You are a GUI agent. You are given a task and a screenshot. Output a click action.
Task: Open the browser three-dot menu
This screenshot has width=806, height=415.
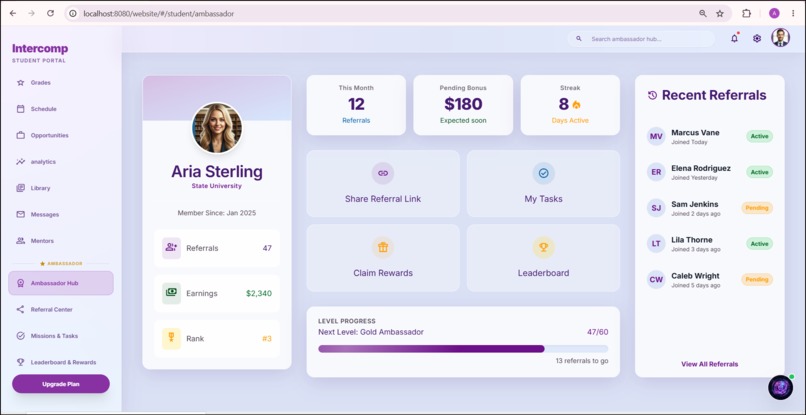tap(793, 14)
